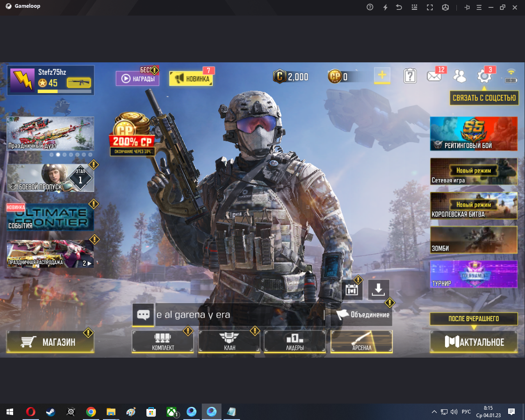Image resolution: width=525 pixels, height=420 pixels.
Task: Open Windows Start menu
Action: pyautogui.click(x=10, y=412)
